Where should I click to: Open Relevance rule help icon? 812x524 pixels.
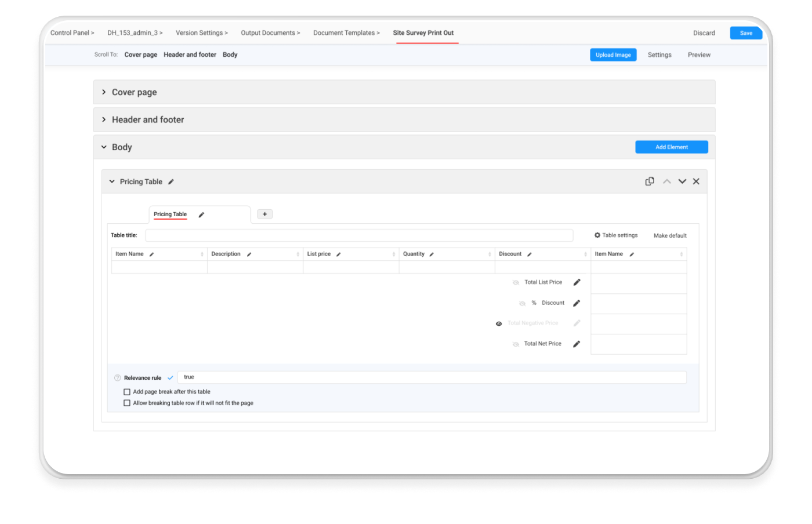[x=118, y=378]
